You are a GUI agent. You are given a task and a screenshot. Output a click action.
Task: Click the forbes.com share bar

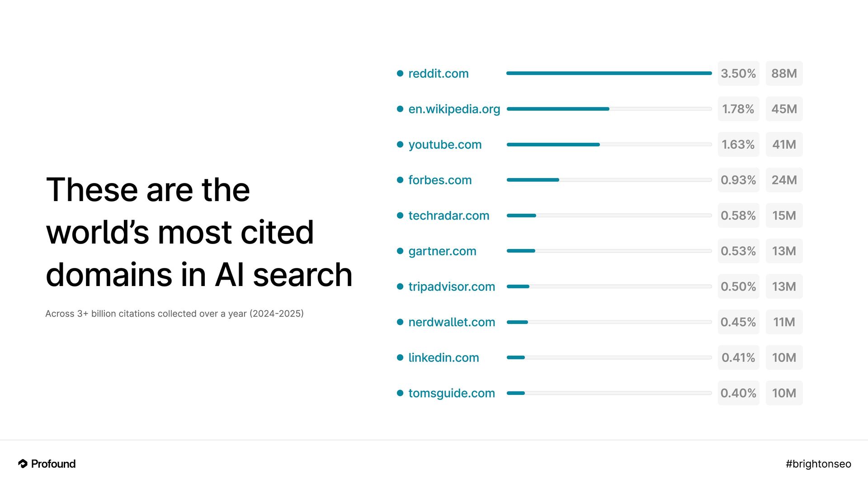click(x=609, y=180)
